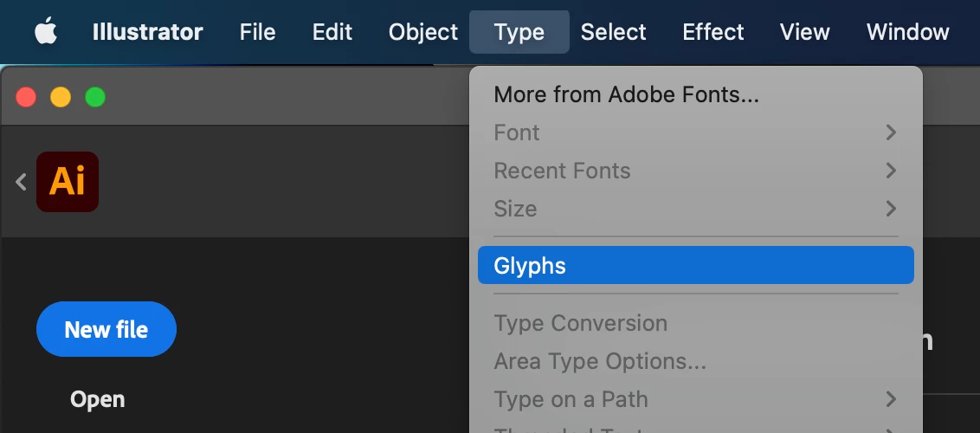
Task: Expand the Type on a Path submenu
Action: pyautogui.click(x=696, y=398)
